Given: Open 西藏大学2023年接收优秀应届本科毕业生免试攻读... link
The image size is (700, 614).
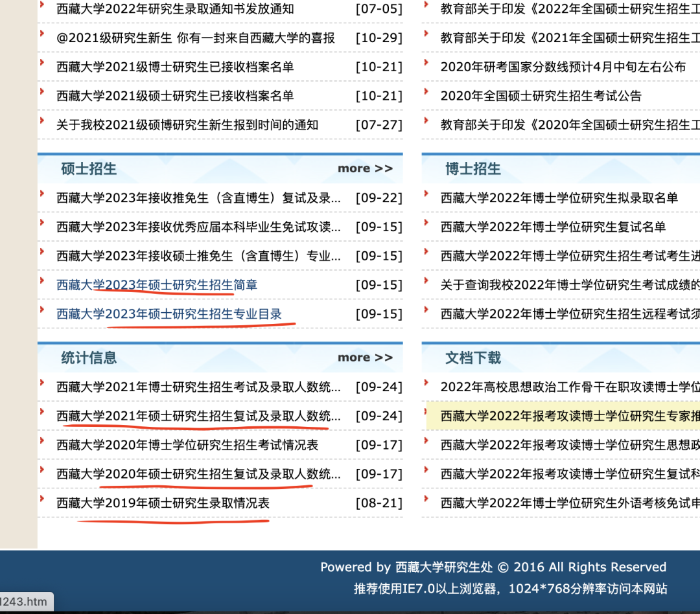Looking at the screenshot, I should [x=199, y=227].
